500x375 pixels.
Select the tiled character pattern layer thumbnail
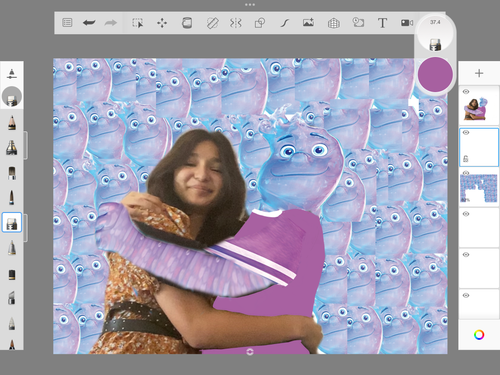click(479, 189)
